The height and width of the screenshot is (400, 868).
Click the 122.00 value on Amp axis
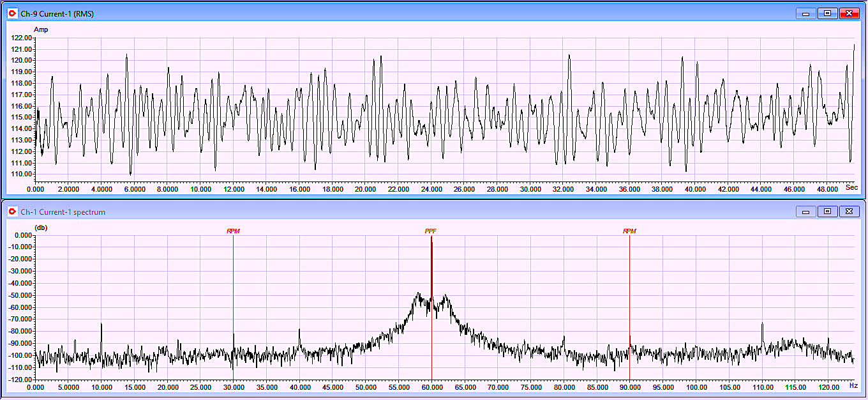click(22, 37)
